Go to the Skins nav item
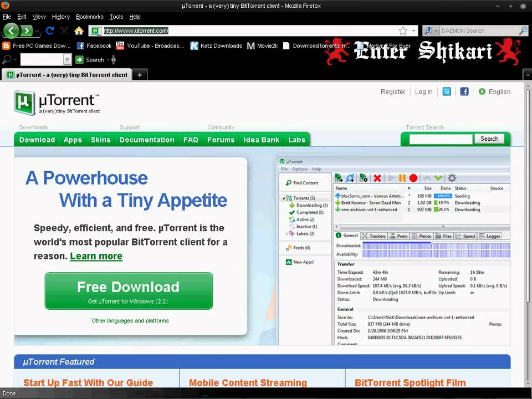This screenshot has width=532, height=399. (x=100, y=140)
